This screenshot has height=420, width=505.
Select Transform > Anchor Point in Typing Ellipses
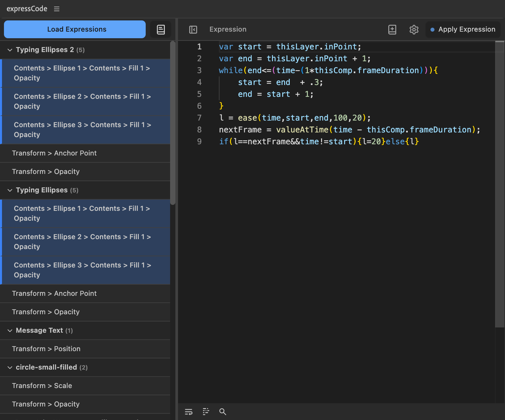click(54, 294)
